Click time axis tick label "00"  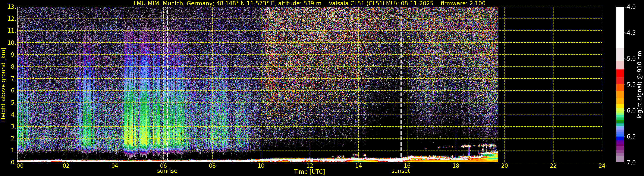click(x=20, y=166)
